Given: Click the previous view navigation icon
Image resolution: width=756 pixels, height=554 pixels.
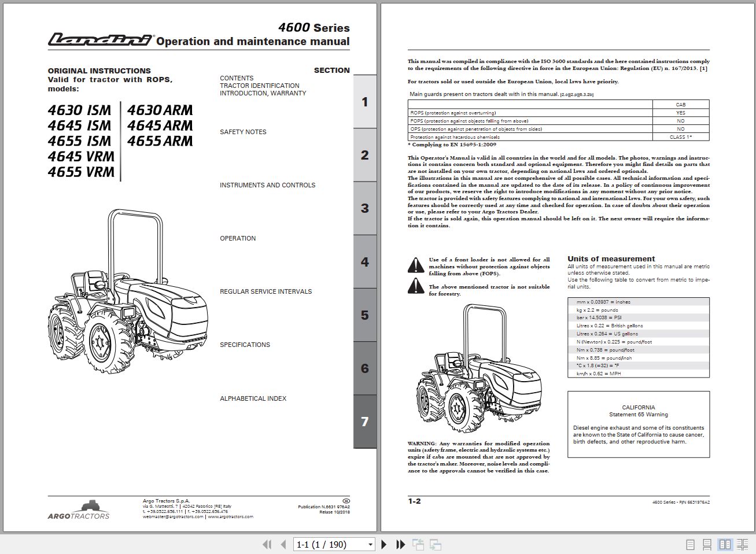Looking at the screenshot, I should click(x=418, y=544).
